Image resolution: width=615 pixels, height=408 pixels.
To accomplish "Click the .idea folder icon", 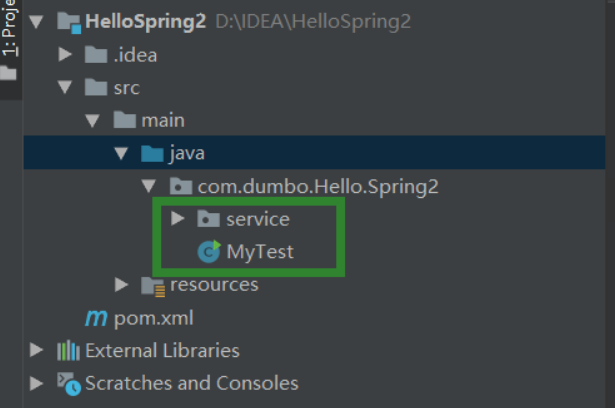I will [96, 55].
